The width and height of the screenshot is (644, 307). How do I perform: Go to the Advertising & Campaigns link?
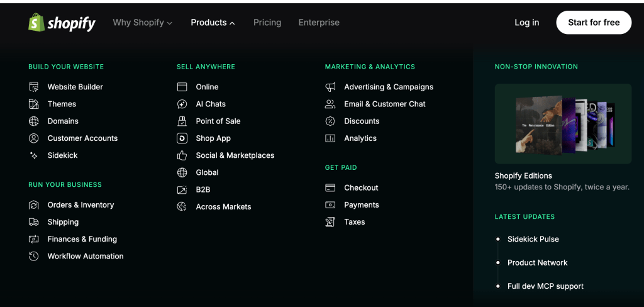pyautogui.click(x=389, y=87)
